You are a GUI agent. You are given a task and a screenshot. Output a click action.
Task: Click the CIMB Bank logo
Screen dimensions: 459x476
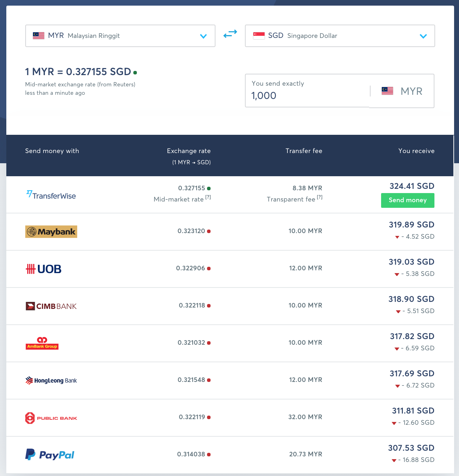[51, 306]
